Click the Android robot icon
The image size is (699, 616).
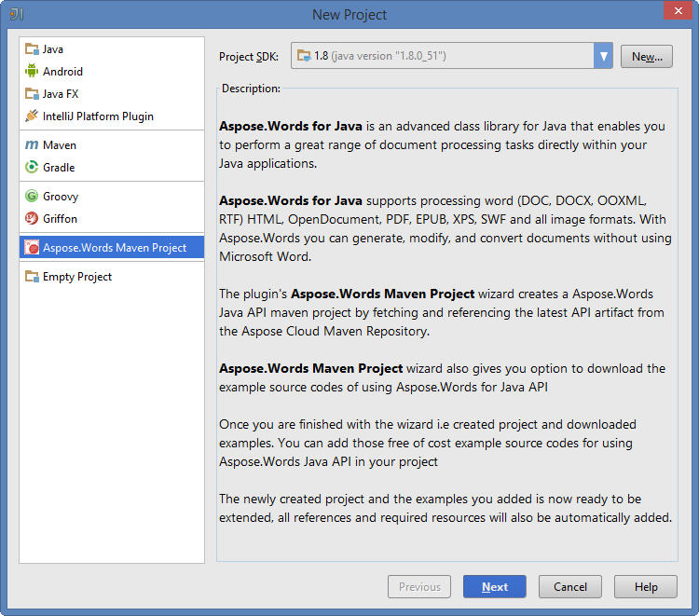[x=32, y=72]
